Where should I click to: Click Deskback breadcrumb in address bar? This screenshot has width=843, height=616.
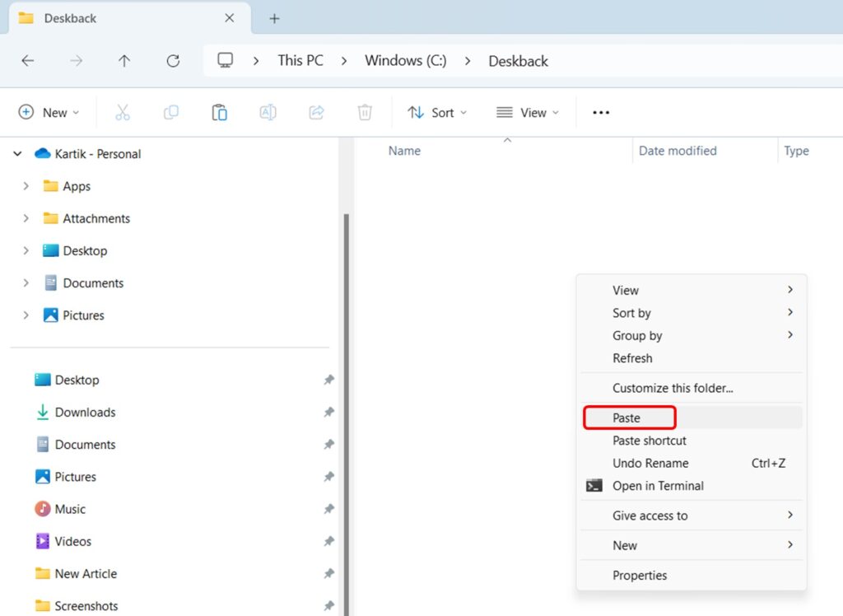[519, 61]
